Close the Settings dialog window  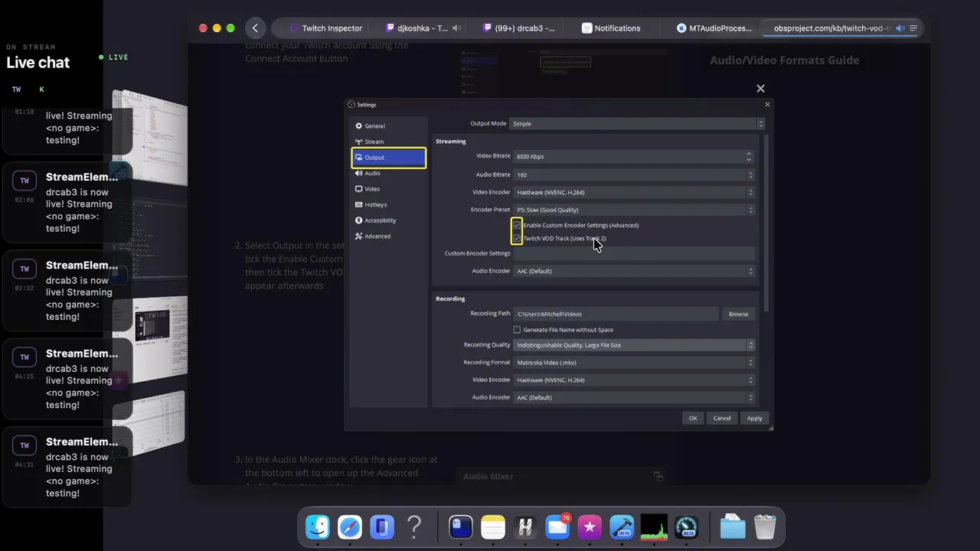767,105
